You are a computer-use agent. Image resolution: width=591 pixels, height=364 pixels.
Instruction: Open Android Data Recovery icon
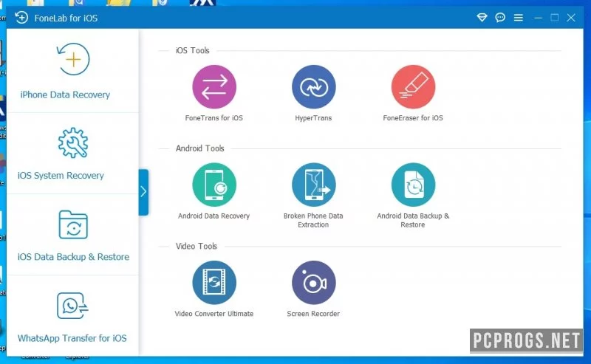tap(214, 185)
